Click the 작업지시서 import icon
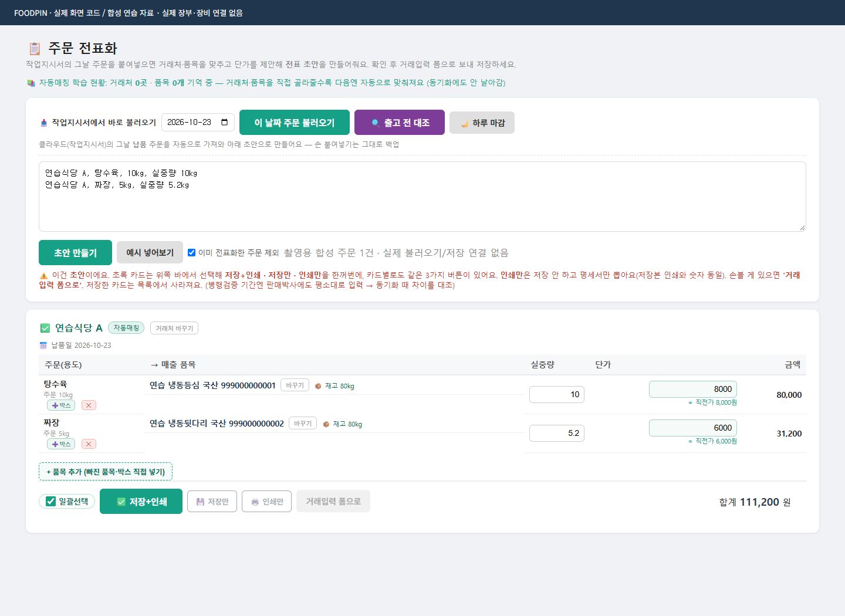The image size is (845, 616). [43, 123]
